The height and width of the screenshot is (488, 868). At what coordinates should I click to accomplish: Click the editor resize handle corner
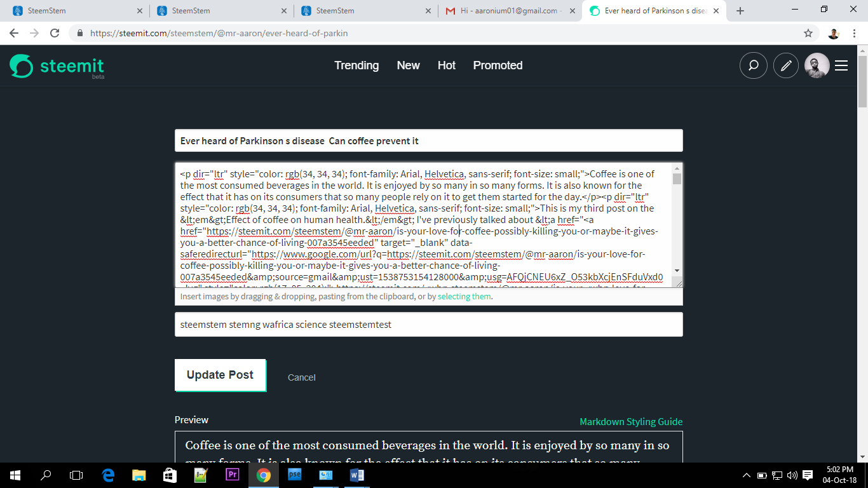(679, 283)
